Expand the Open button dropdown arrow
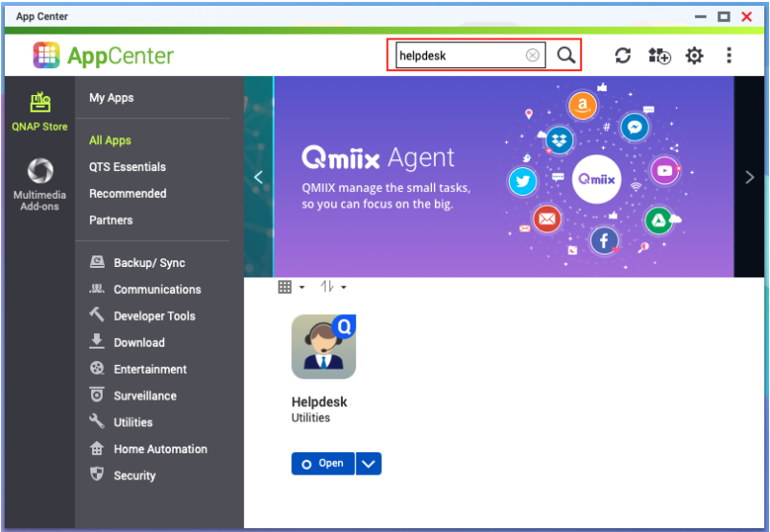770x532 pixels. click(x=369, y=464)
